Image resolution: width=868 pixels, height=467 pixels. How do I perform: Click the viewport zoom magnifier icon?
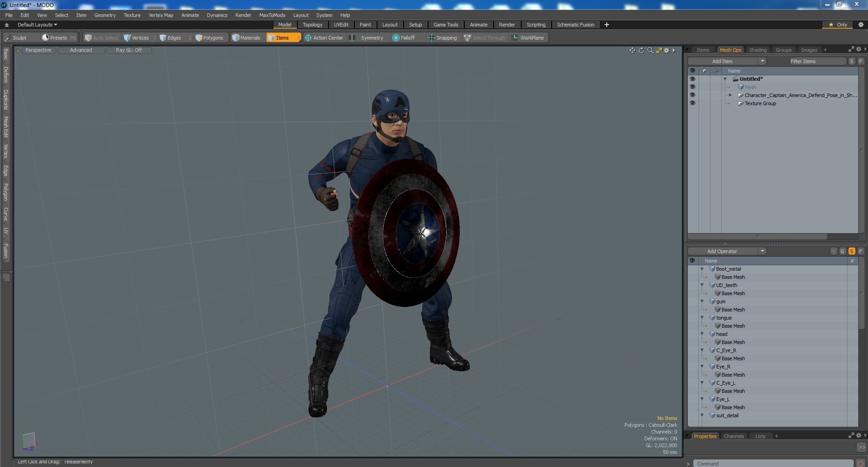[x=650, y=50]
